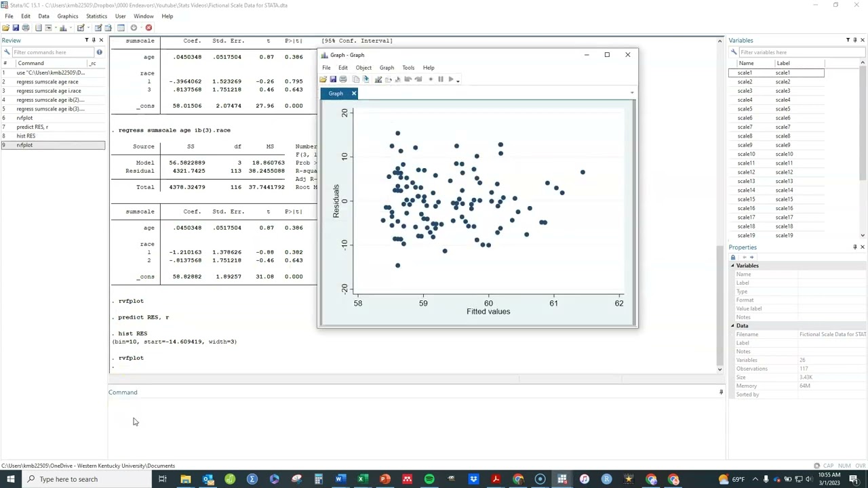Image resolution: width=868 pixels, height=488 pixels.
Task: Open the Do-file Editor dropdown arrow
Action: 87,28
